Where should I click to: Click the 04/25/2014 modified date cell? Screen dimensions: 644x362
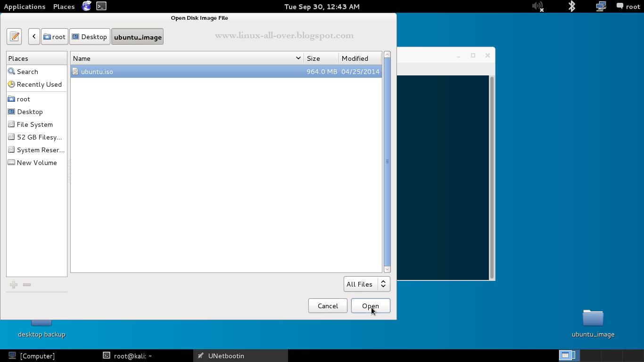point(360,72)
